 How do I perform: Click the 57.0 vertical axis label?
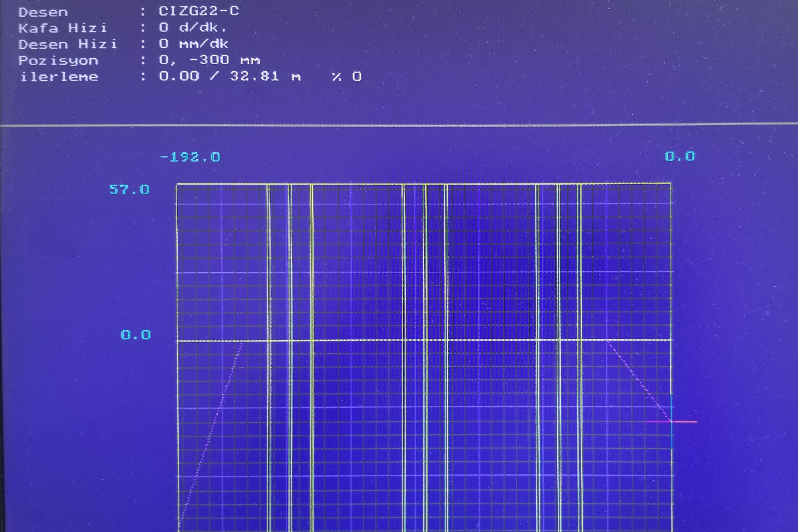129,189
